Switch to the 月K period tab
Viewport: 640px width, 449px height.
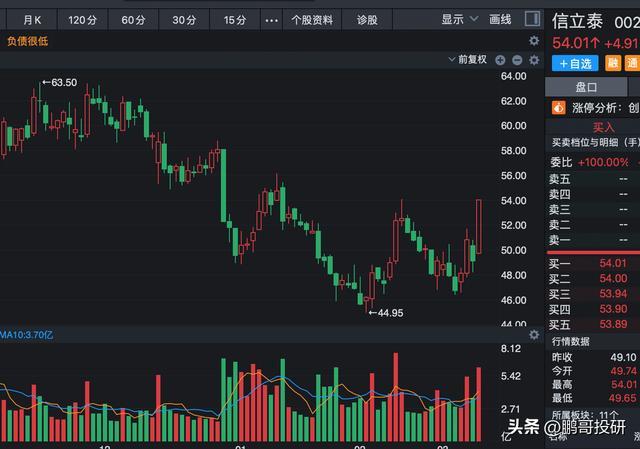pyautogui.click(x=32, y=20)
